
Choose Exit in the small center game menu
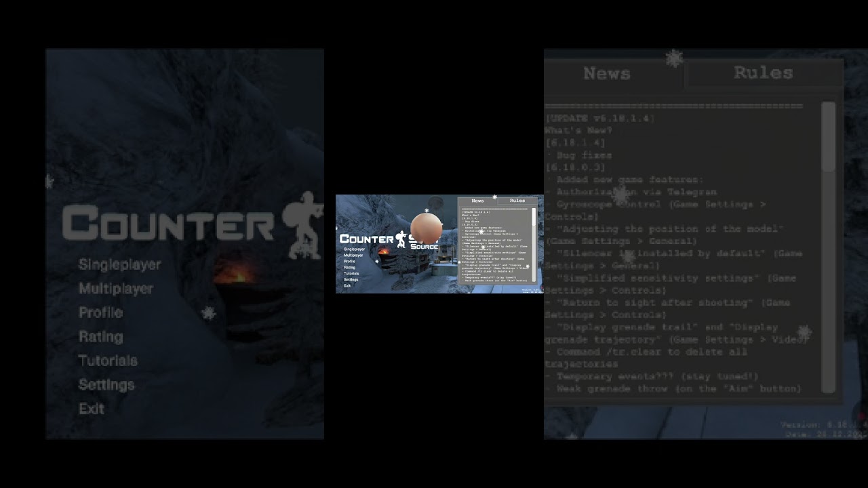tap(347, 286)
